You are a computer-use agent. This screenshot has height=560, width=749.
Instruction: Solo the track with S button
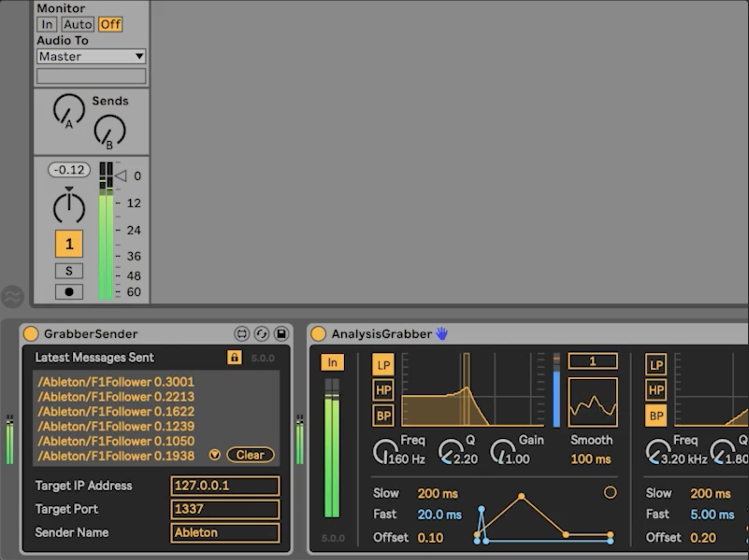click(69, 271)
